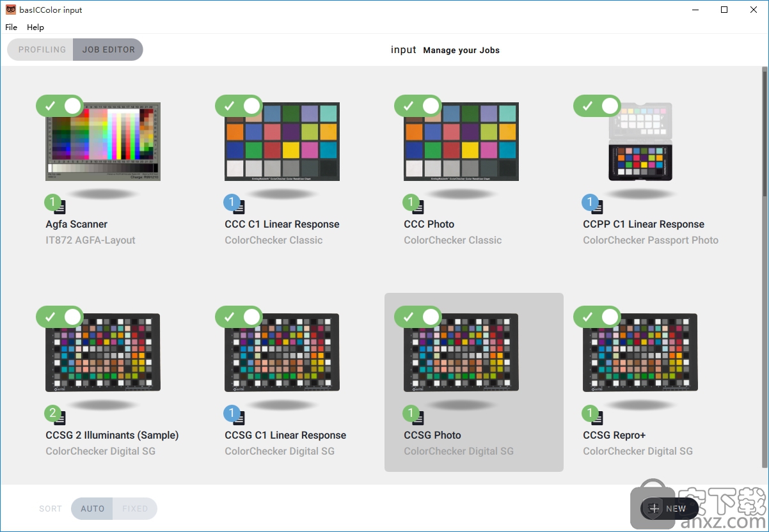Click "ColorChecker Digital SG" under CCSG C1 Linear Response
The width and height of the screenshot is (769, 532).
[280, 451]
